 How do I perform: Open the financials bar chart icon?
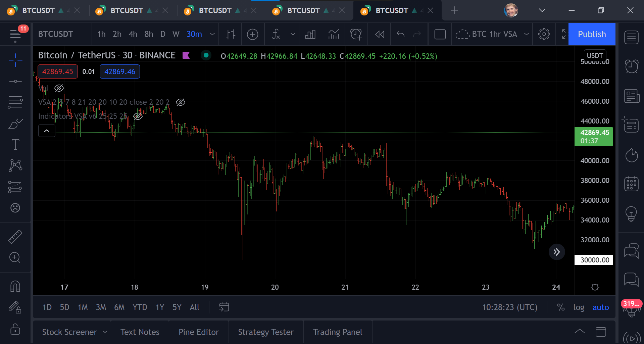coord(310,34)
